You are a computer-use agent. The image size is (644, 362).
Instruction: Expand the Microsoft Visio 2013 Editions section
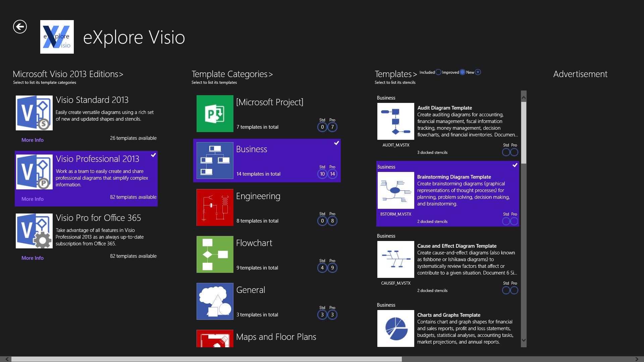point(68,73)
